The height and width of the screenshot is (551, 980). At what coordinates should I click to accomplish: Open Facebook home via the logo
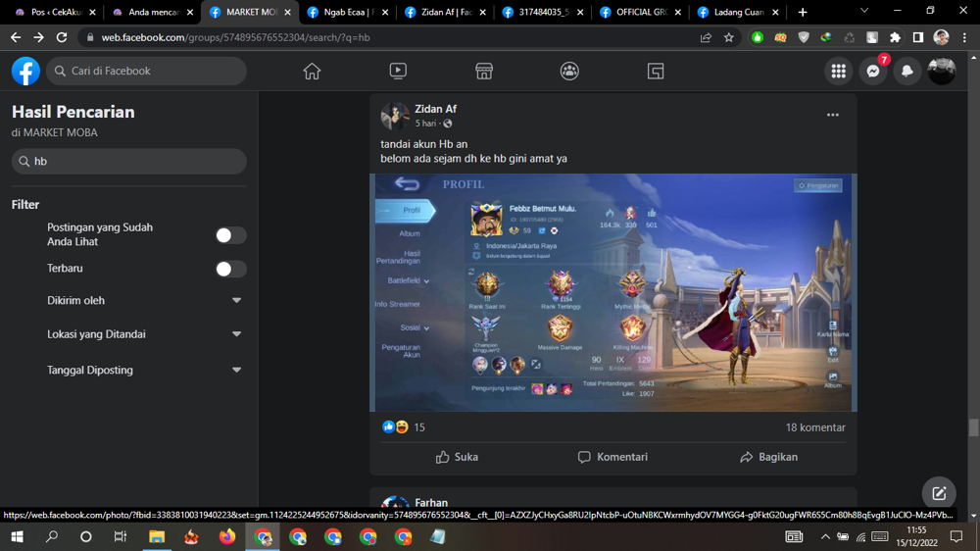tap(25, 71)
